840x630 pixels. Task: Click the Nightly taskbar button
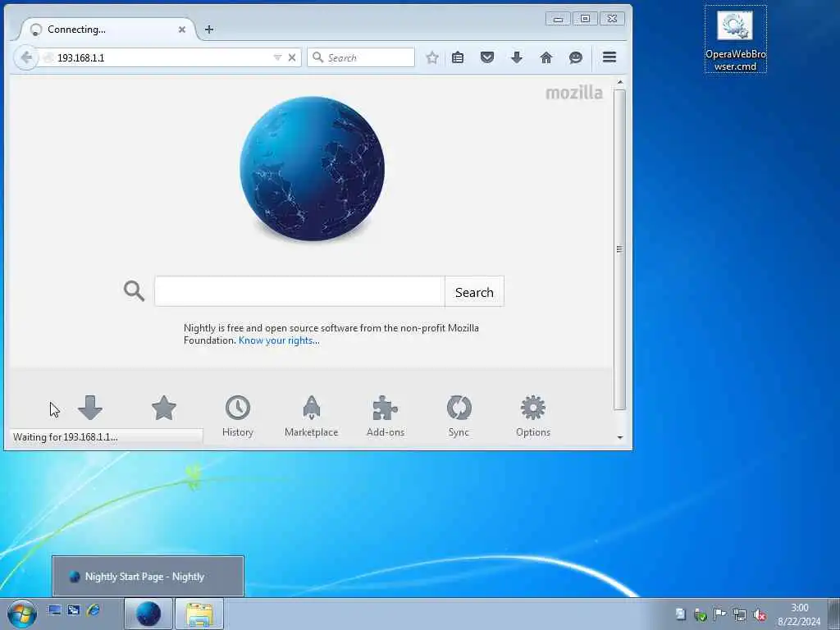pos(148,614)
